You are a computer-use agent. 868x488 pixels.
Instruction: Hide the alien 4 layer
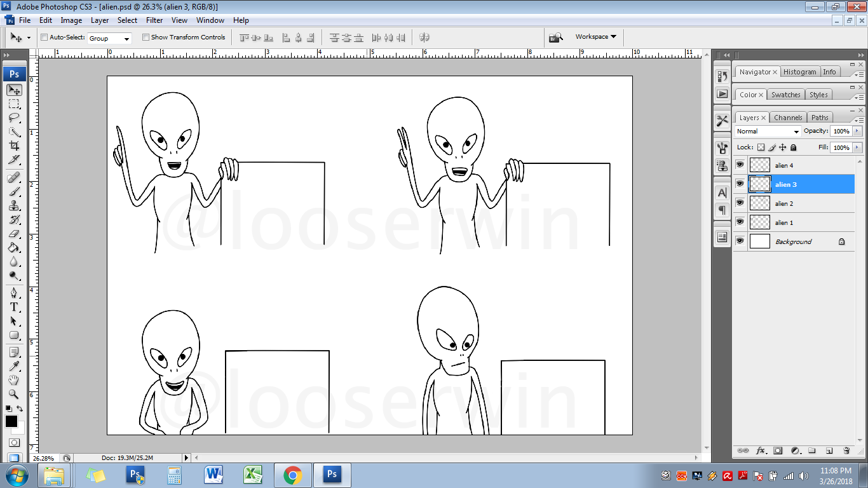pos(740,165)
